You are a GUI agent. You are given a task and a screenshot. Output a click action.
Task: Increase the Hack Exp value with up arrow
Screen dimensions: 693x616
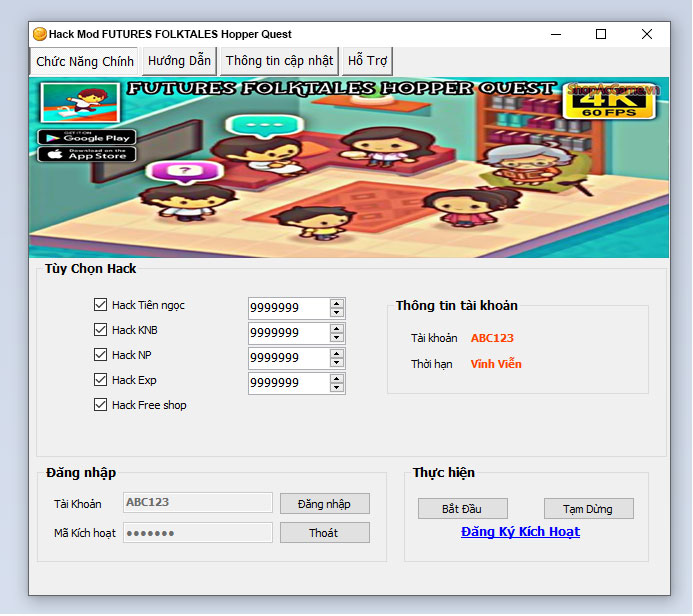click(337, 379)
